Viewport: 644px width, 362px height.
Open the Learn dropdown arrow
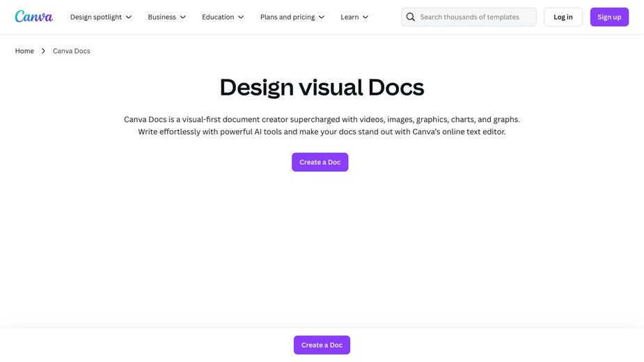pyautogui.click(x=366, y=17)
